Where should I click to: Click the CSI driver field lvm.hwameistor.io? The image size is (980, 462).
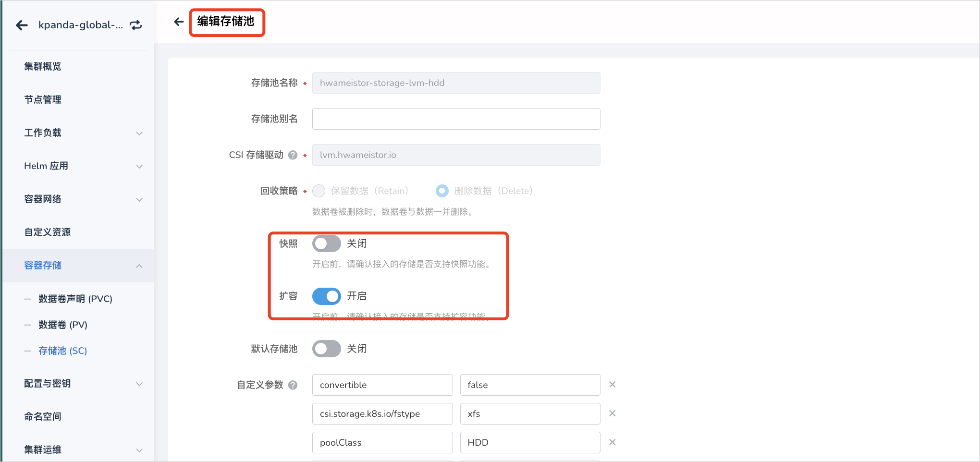pyautogui.click(x=456, y=155)
